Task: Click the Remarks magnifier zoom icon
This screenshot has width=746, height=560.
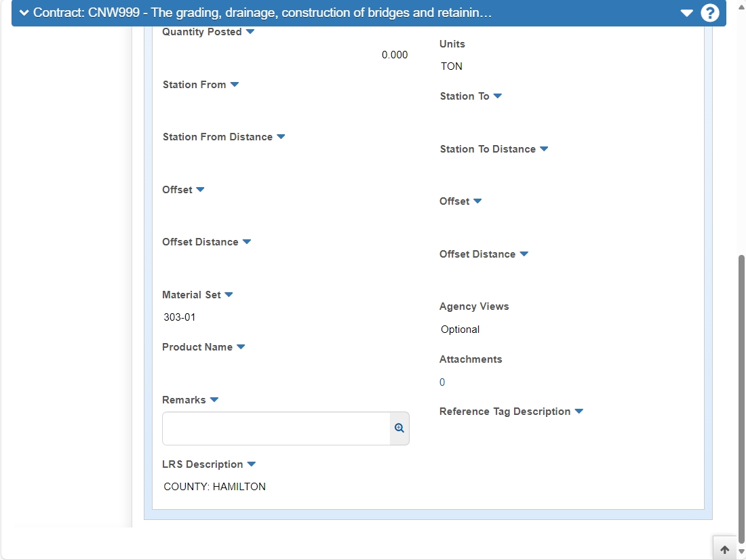Action: pos(399,428)
